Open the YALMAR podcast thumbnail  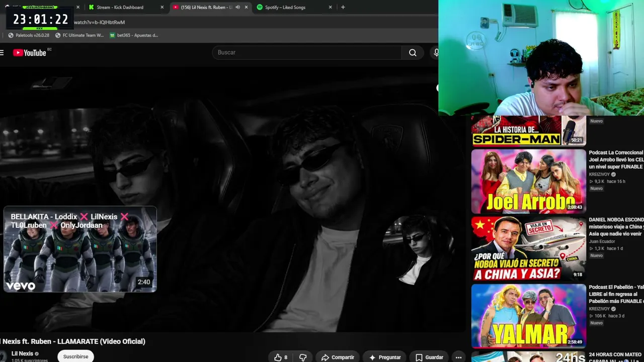(x=528, y=316)
